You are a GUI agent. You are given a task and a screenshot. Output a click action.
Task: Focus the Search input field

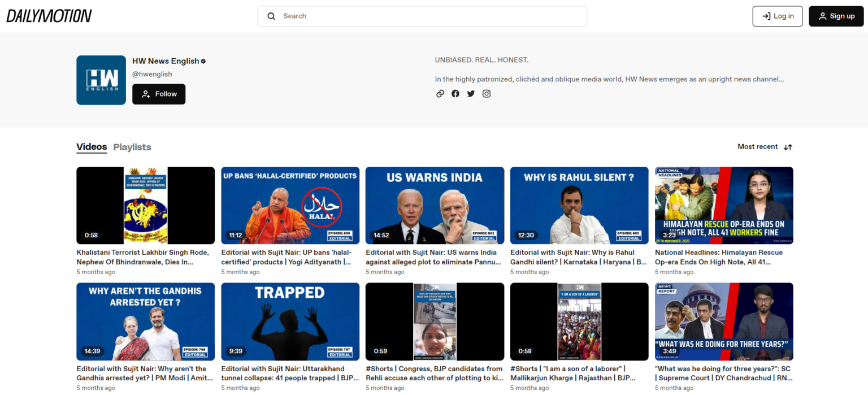pyautogui.click(x=422, y=16)
